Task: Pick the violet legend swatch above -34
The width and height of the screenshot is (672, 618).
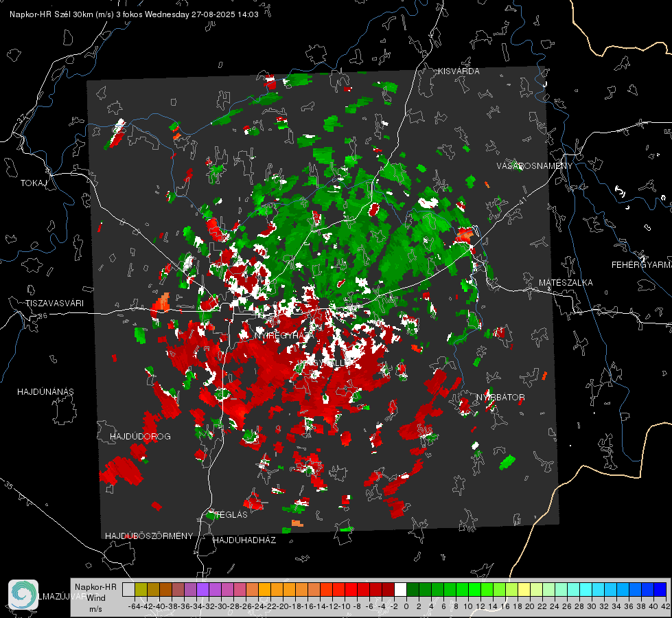Action: point(202,589)
